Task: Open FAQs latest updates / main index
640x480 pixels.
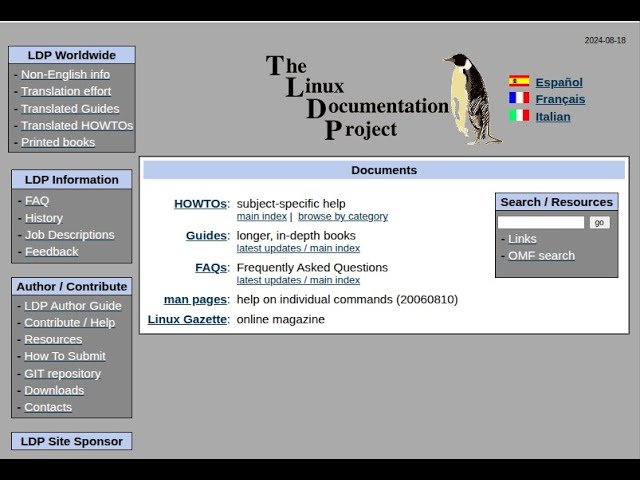Action: click(x=298, y=280)
